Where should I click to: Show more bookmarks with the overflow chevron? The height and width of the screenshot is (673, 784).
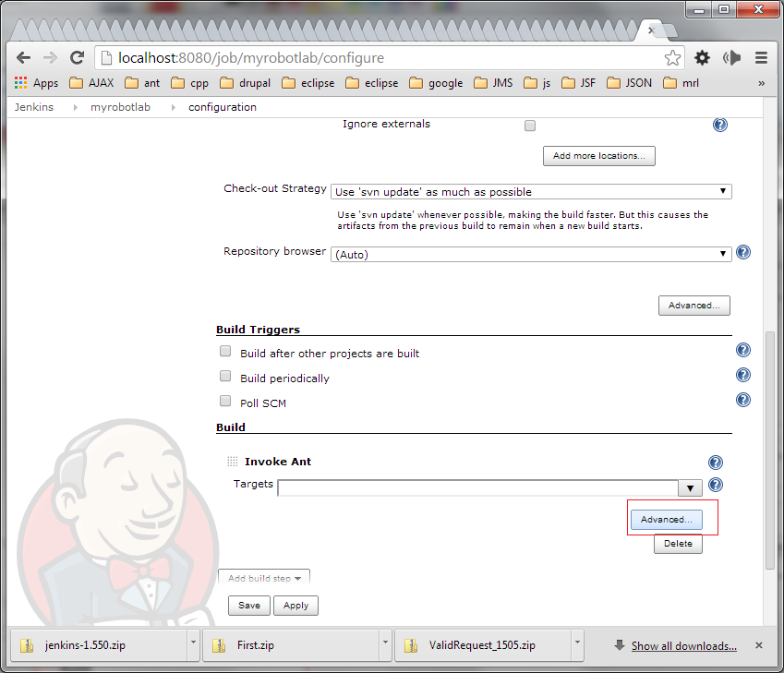click(761, 83)
